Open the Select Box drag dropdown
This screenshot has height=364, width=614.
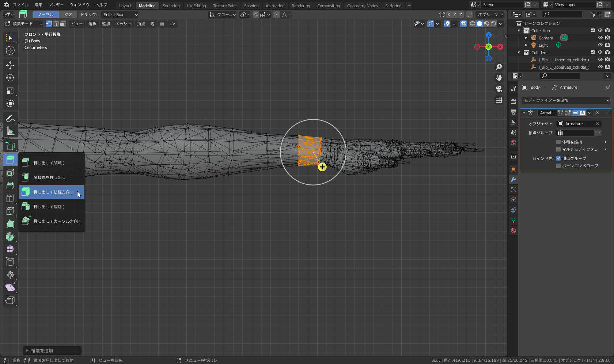click(120, 15)
